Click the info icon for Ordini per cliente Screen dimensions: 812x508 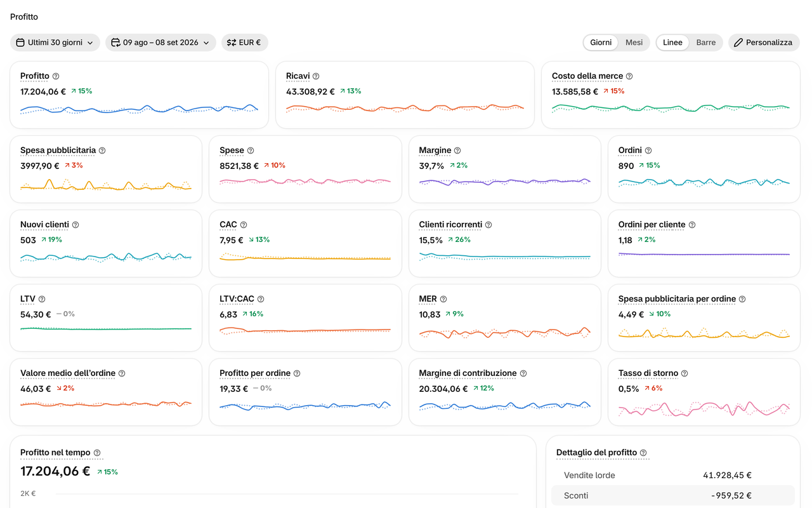692,225
